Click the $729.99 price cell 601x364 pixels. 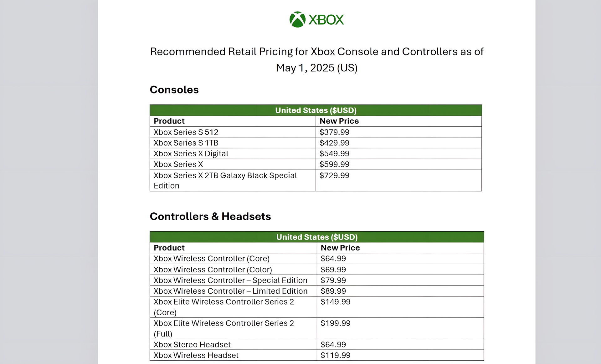[x=334, y=175]
